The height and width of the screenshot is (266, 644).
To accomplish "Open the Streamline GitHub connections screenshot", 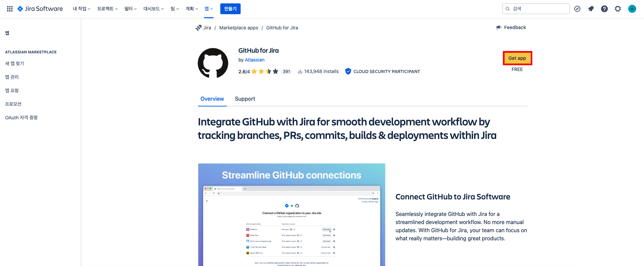I will point(292,215).
